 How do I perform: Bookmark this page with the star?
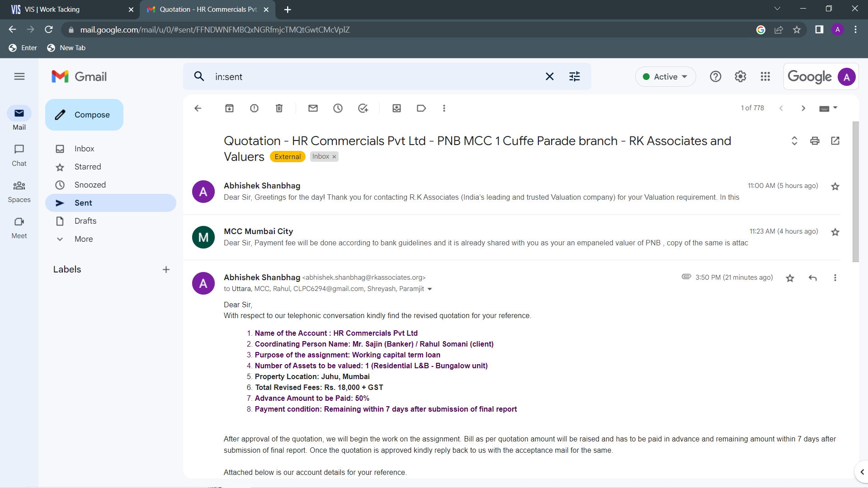click(x=797, y=30)
